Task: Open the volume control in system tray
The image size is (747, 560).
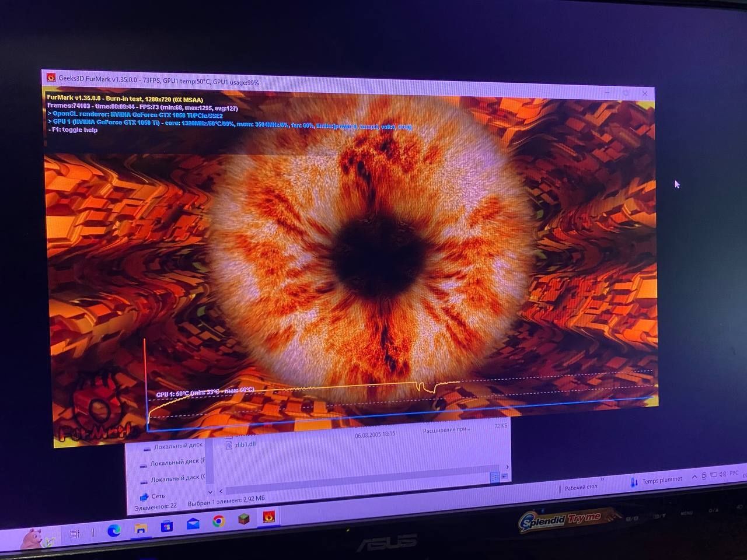Action: (x=723, y=475)
